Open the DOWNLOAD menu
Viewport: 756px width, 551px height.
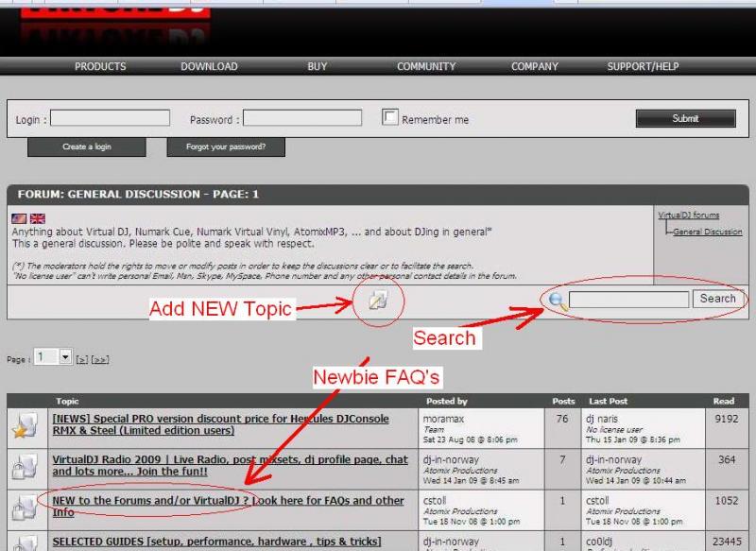209,66
